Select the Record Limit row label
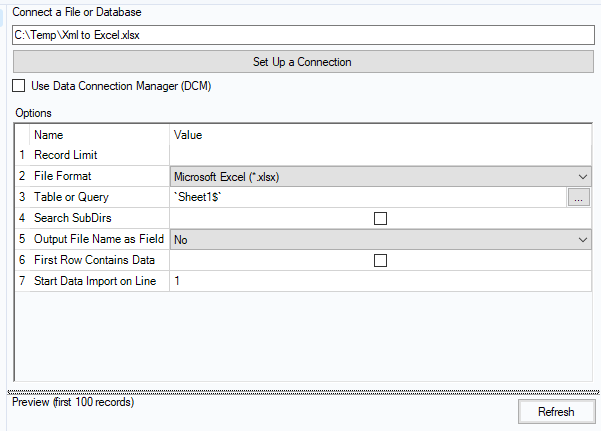 66,155
